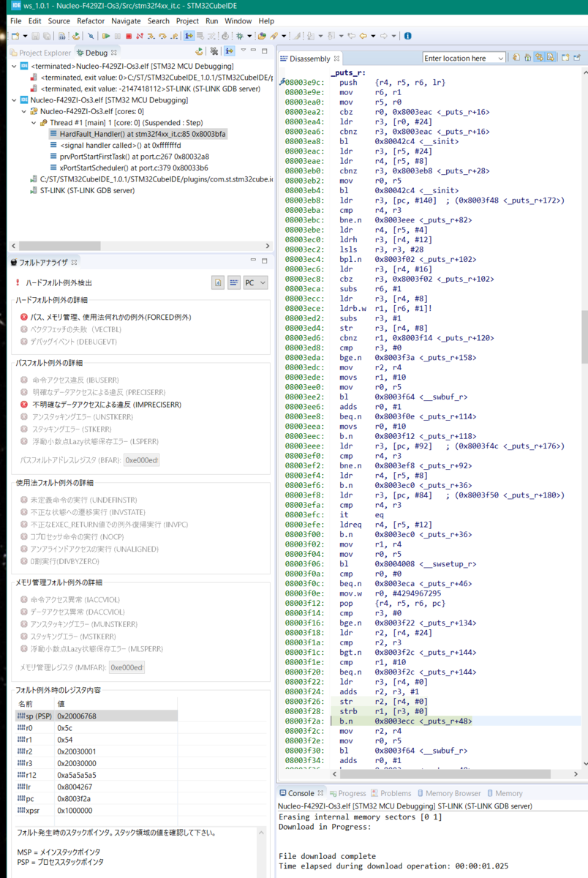Toggle Link with Active Debug Context in Disassembly
This screenshot has width=588, height=878.
pos(539,58)
